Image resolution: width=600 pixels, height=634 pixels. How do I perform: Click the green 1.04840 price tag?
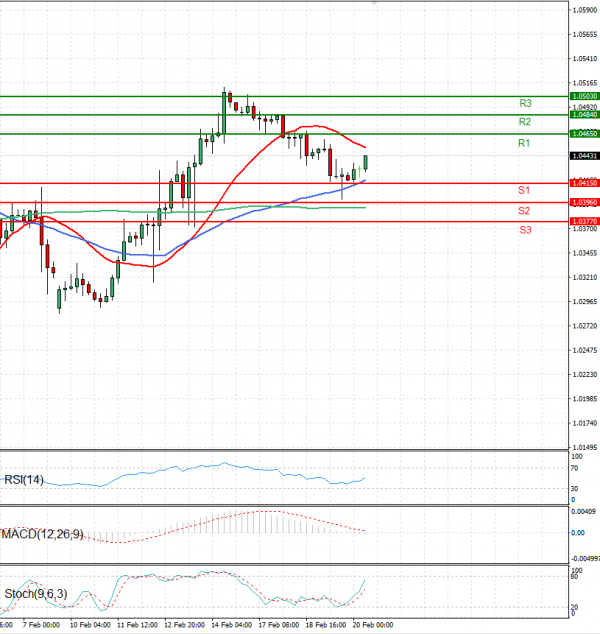click(584, 115)
